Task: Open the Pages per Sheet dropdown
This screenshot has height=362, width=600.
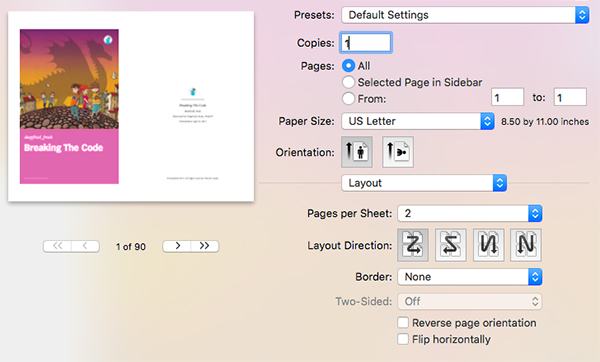Action: pyautogui.click(x=470, y=214)
